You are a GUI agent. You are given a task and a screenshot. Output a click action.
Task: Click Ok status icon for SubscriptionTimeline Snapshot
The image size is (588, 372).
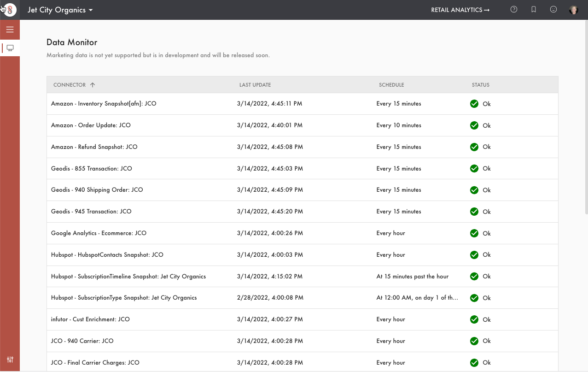coord(474,277)
